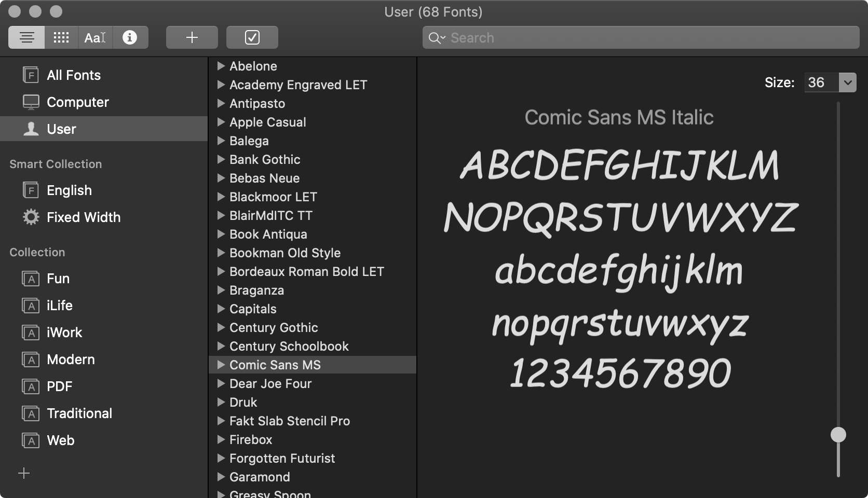Select Braganza font
The image size is (868, 498).
pos(313,290)
